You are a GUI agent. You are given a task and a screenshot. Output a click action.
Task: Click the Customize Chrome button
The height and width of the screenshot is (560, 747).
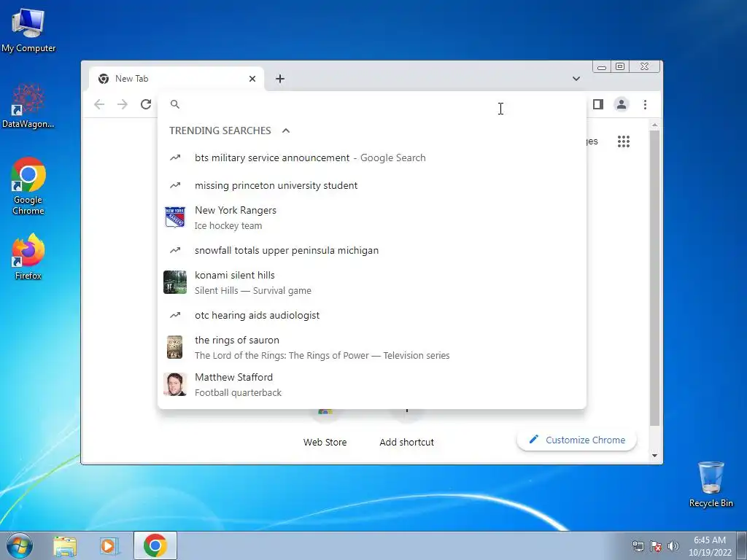[576, 440]
